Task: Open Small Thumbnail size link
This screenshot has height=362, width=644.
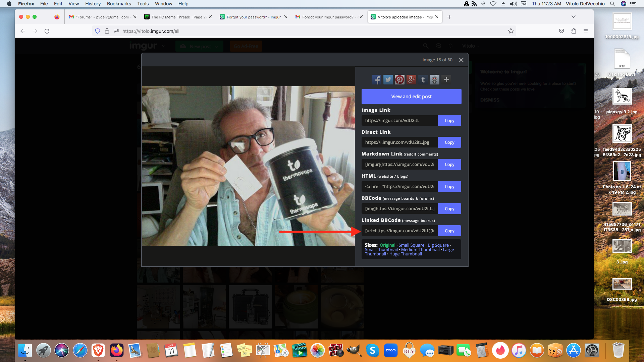Action: tap(381, 249)
